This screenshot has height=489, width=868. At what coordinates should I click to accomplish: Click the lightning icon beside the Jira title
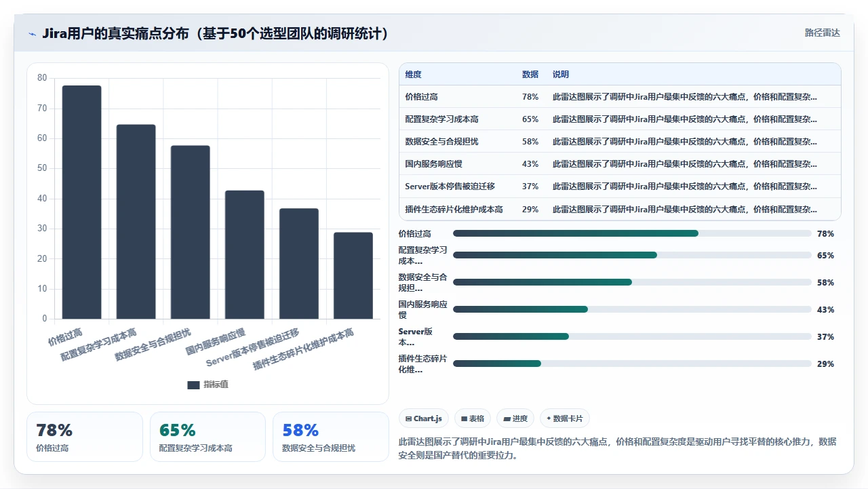coord(32,34)
